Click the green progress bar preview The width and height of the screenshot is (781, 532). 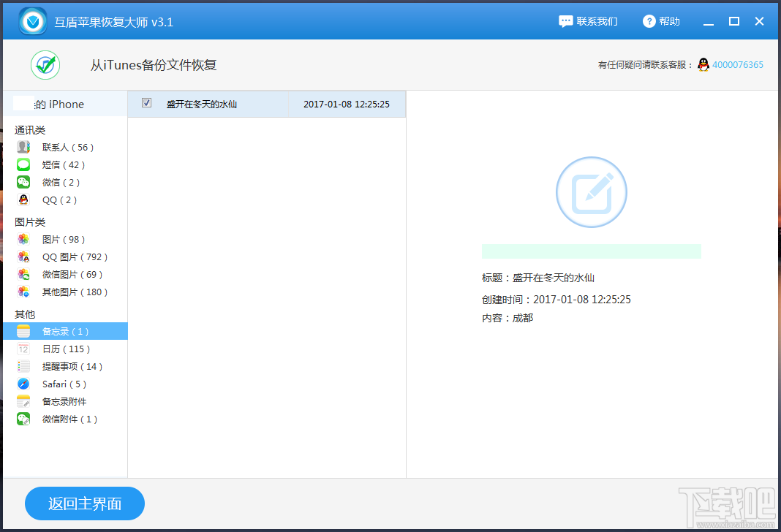coord(591,251)
